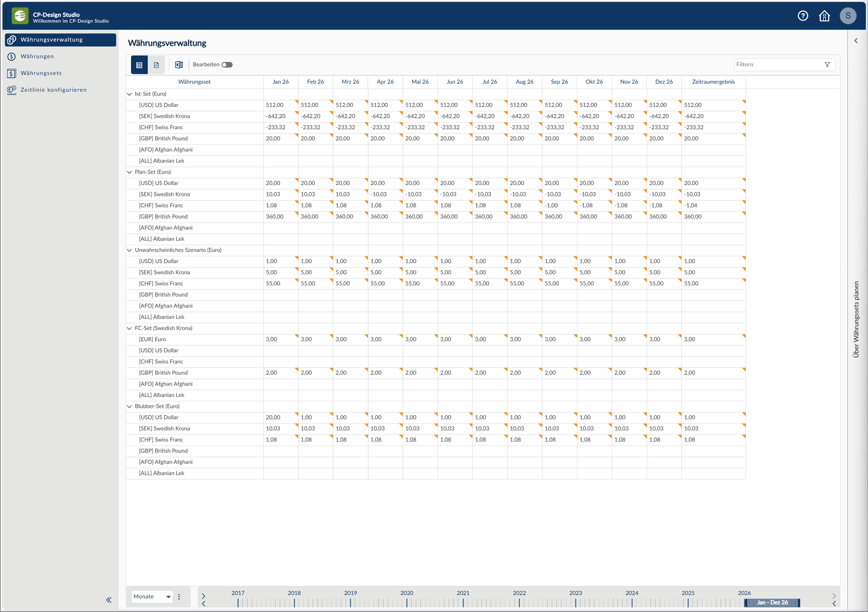The height and width of the screenshot is (612, 868).
Task: Click the Jan - Dez 26 timeline range
Action: [x=772, y=602]
